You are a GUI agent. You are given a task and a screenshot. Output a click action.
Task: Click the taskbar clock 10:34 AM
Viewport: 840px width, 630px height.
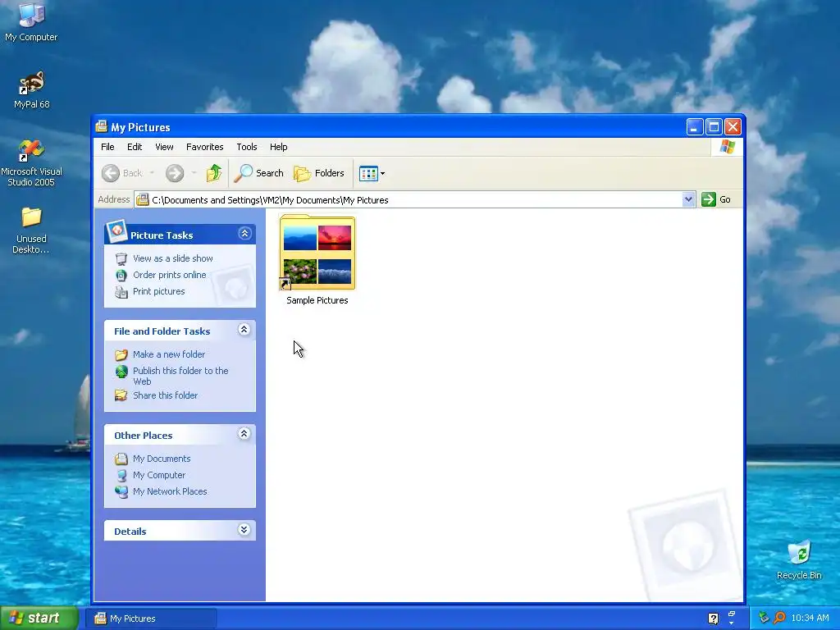pyautogui.click(x=810, y=619)
